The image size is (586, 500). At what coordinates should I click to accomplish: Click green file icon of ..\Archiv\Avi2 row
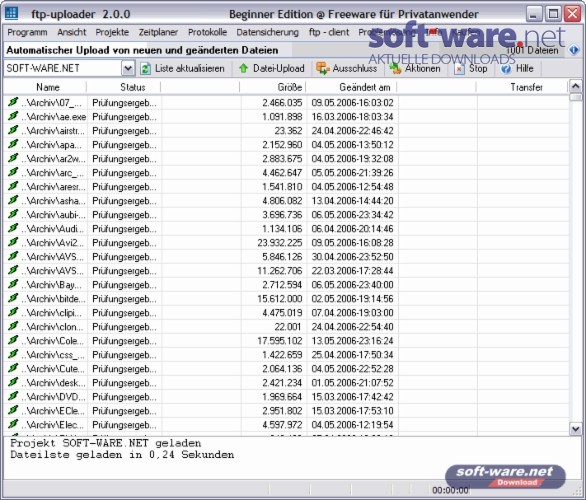[13, 242]
